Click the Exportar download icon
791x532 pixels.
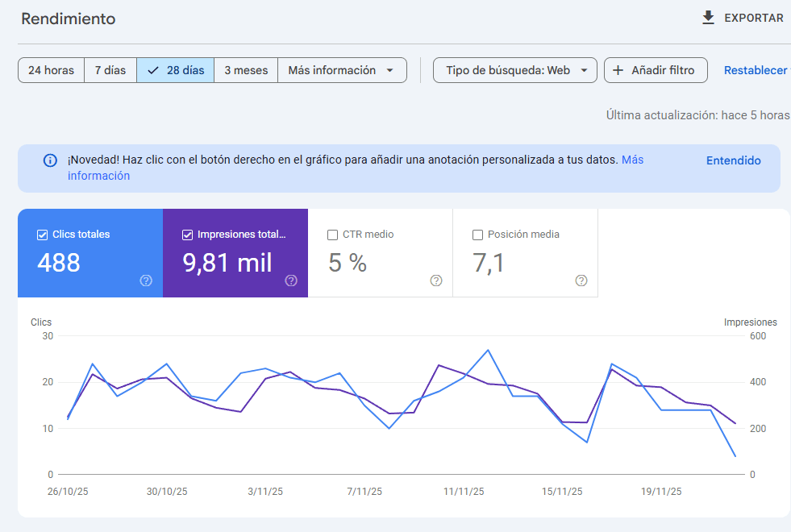[x=710, y=17]
